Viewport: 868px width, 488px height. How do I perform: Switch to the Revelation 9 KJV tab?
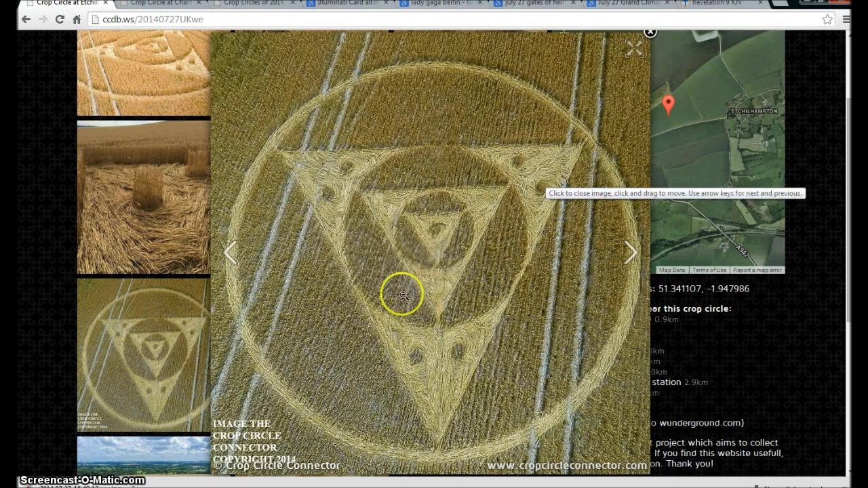722,3
